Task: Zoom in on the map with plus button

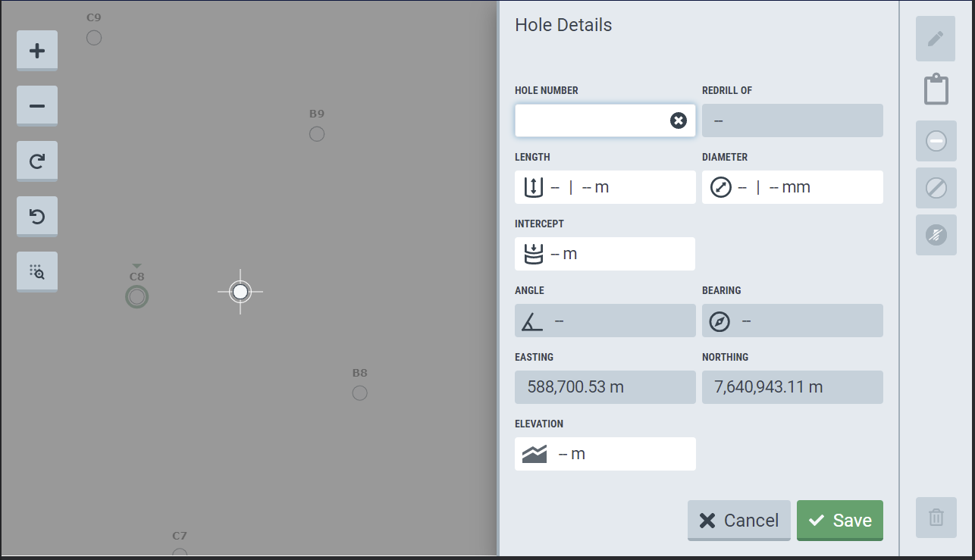Action: pos(37,51)
